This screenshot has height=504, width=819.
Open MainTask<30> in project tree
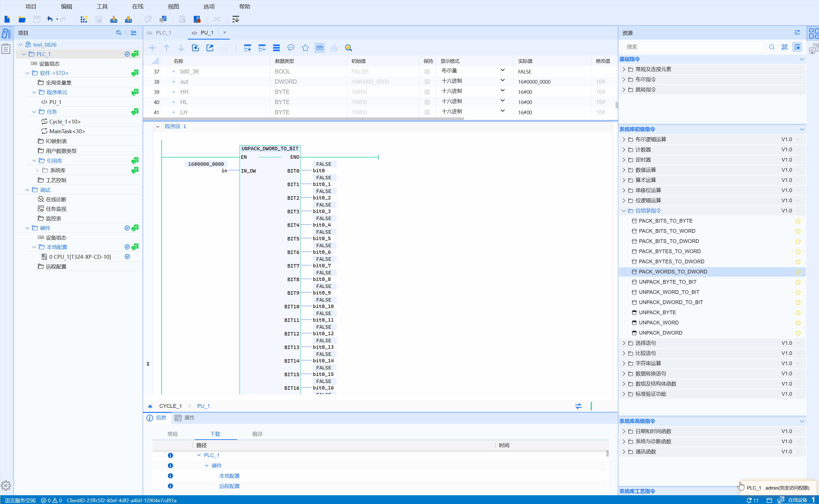tap(67, 131)
